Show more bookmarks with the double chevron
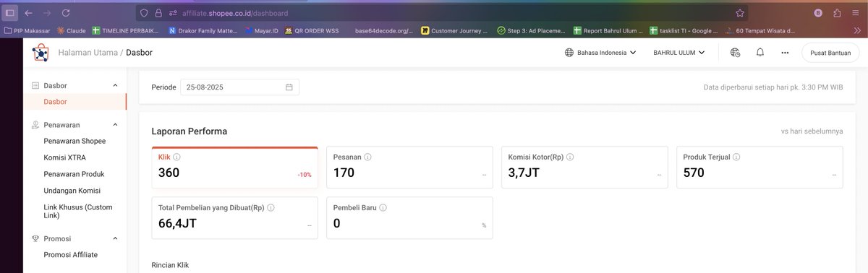Viewport: 868px width, 273px height. coord(858,31)
